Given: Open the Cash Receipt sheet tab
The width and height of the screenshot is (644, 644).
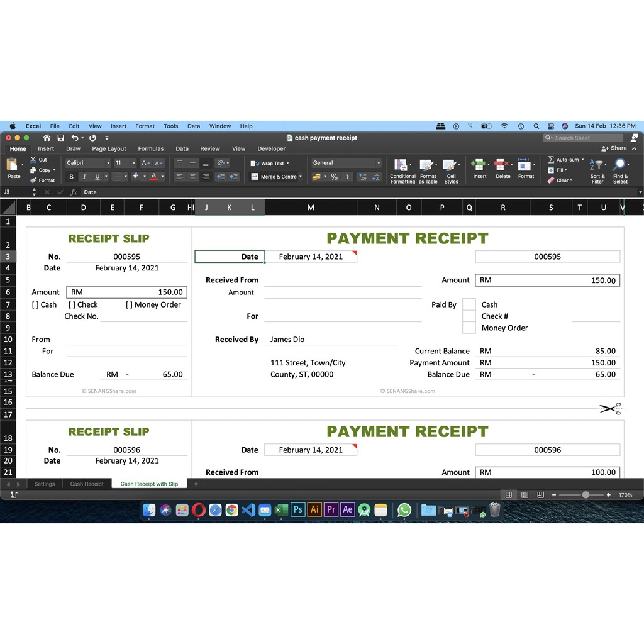Looking at the screenshot, I should 87,484.
